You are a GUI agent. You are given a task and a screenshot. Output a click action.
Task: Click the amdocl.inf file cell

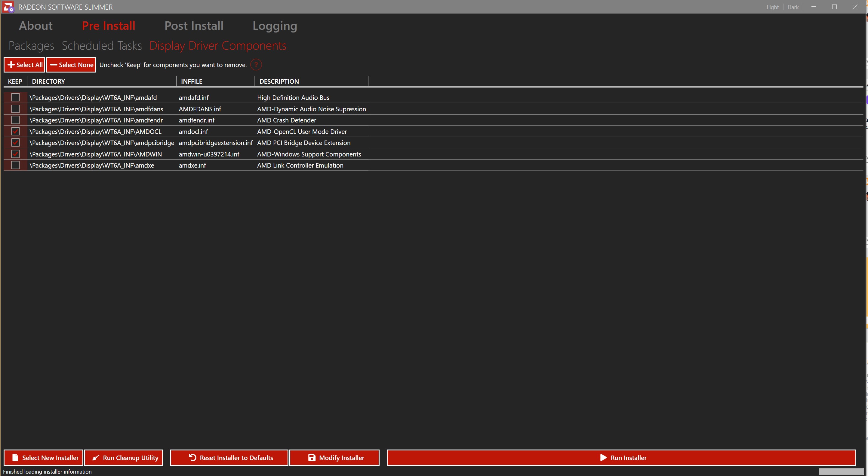(x=193, y=131)
